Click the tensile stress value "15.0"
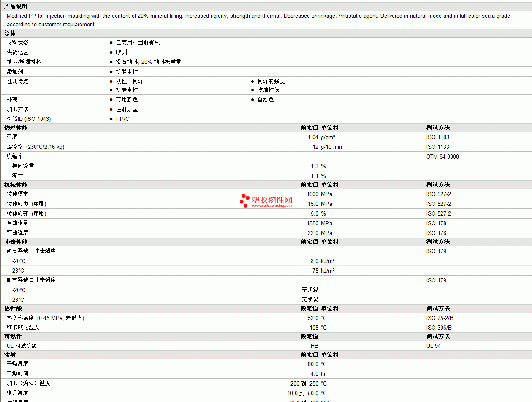This screenshot has width=532, height=402. coord(313,204)
